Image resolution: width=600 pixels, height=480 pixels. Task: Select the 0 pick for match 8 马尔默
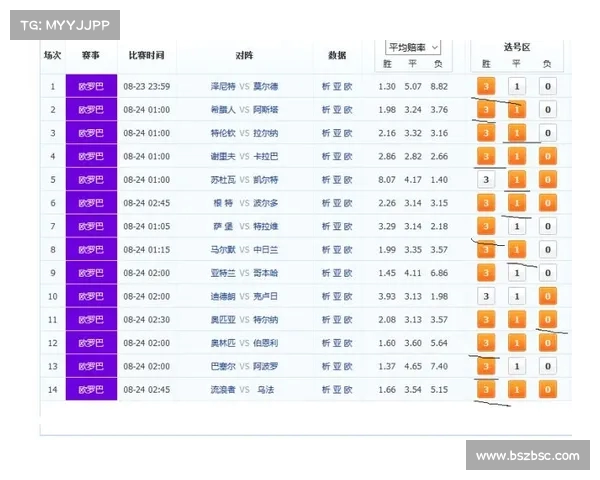pos(548,250)
